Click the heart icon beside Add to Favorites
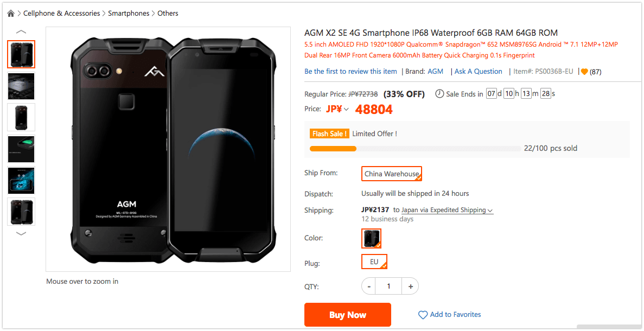This screenshot has height=331, width=644. [423, 315]
